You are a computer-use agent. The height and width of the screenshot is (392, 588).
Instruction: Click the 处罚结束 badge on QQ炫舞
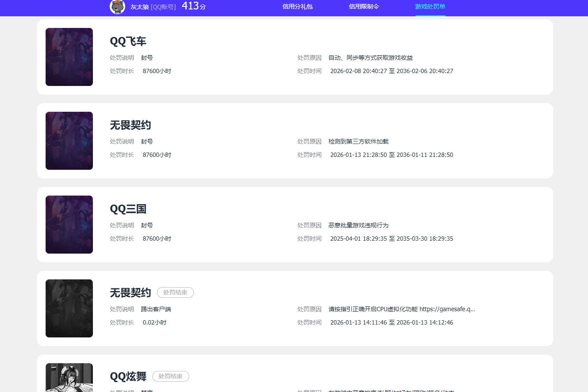[x=170, y=376]
